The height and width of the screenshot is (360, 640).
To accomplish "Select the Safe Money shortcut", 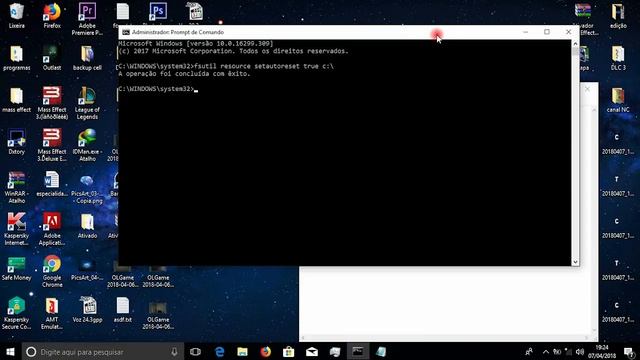I will [x=16, y=268].
